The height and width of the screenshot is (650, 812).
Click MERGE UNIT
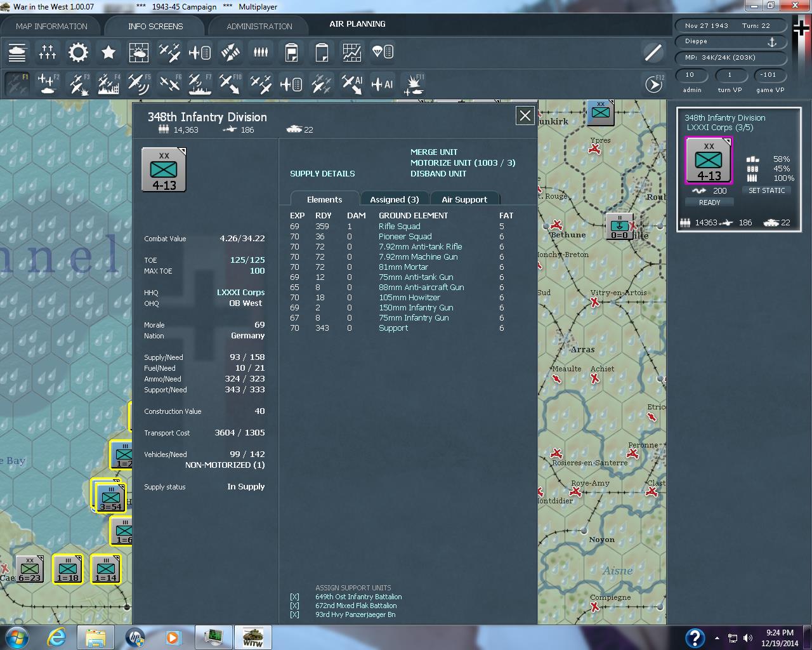[x=434, y=152]
